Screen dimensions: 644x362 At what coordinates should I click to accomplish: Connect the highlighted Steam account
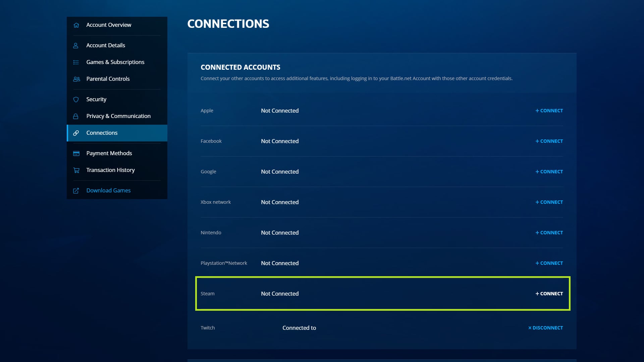coord(549,293)
